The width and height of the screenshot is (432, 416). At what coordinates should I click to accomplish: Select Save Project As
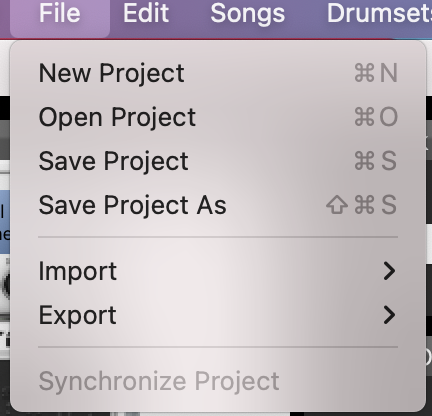(x=218, y=205)
